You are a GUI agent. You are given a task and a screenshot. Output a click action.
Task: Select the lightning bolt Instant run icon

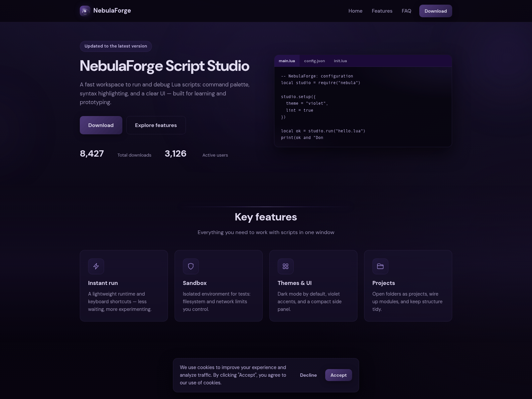pyautogui.click(x=96, y=266)
